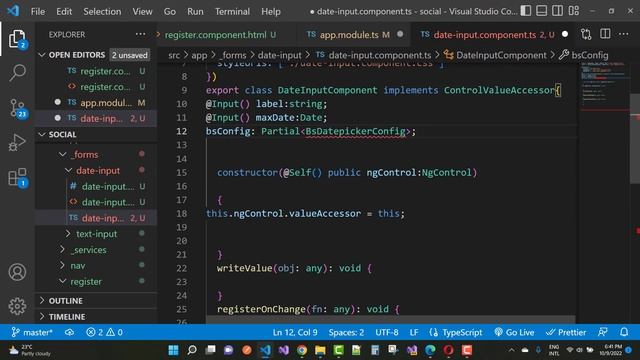This screenshot has height=360, width=640.
Task: Click the synchronize changes cloud icon
Action: click(69, 332)
